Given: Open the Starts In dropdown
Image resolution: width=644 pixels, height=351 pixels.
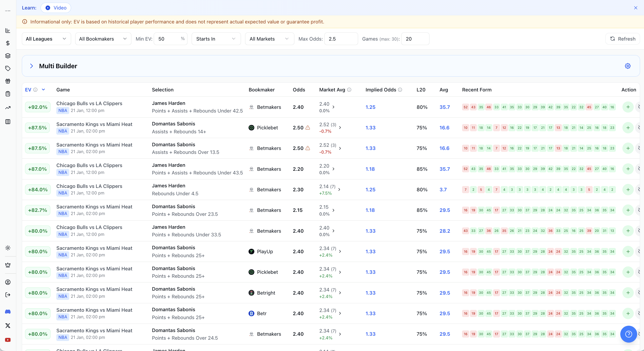Looking at the screenshot, I should point(216,39).
